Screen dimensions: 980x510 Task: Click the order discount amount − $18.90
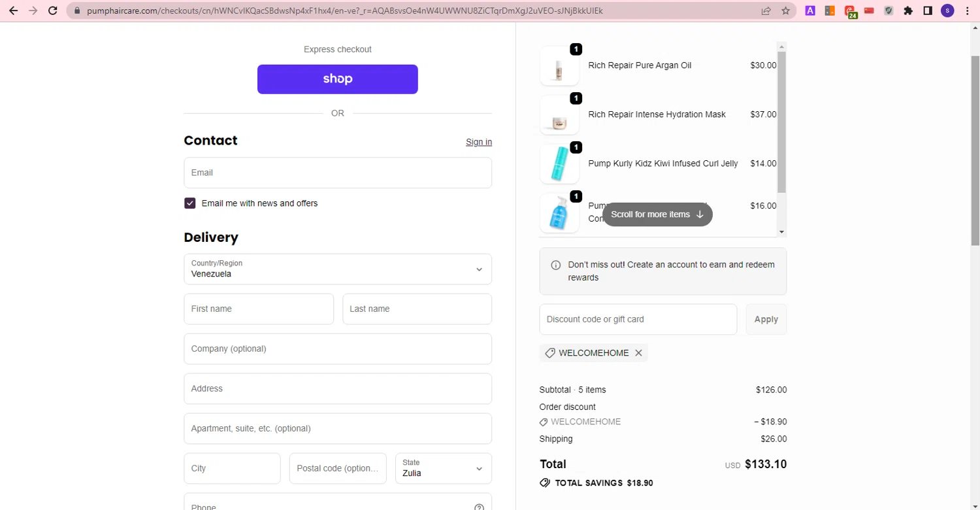tap(770, 422)
